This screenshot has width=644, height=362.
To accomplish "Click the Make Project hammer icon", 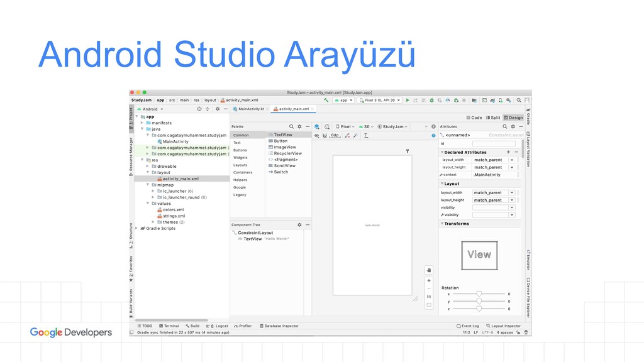I will point(326,100).
